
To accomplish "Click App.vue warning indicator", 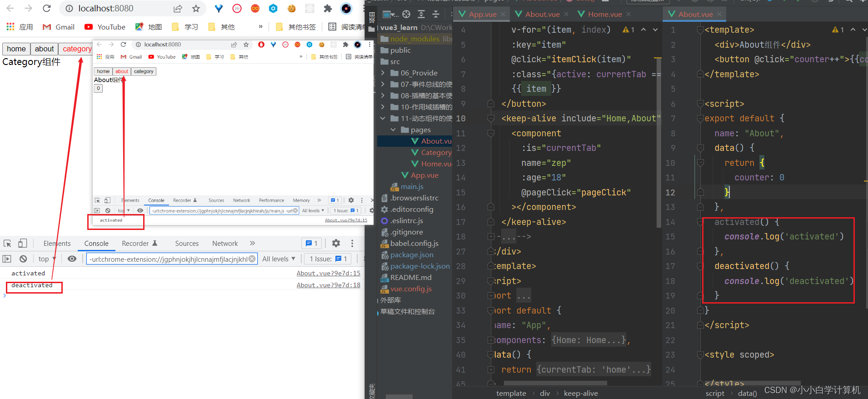I will 629,30.
